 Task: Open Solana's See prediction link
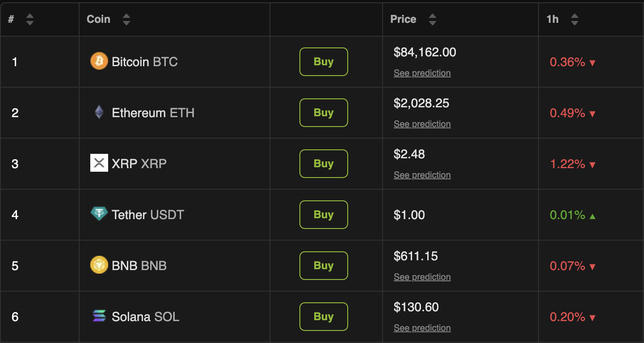[422, 328]
